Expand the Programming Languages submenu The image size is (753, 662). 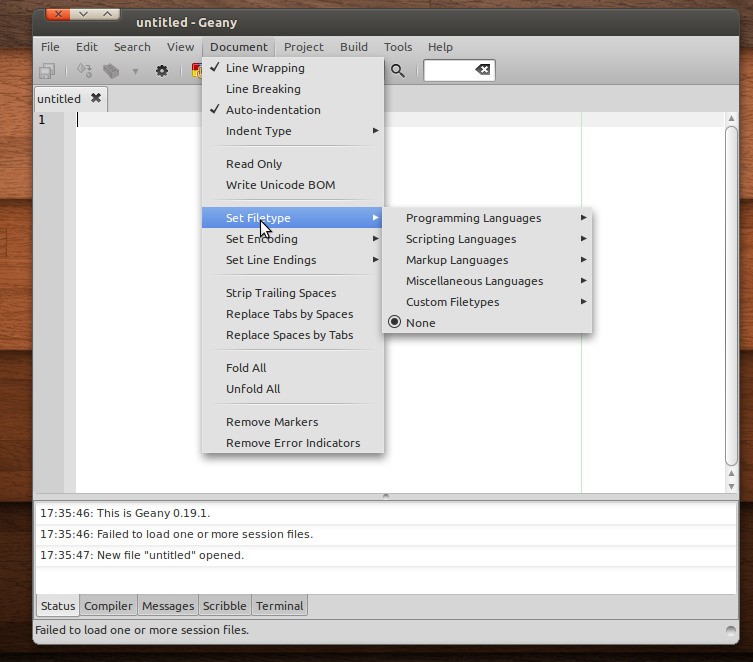474,218
